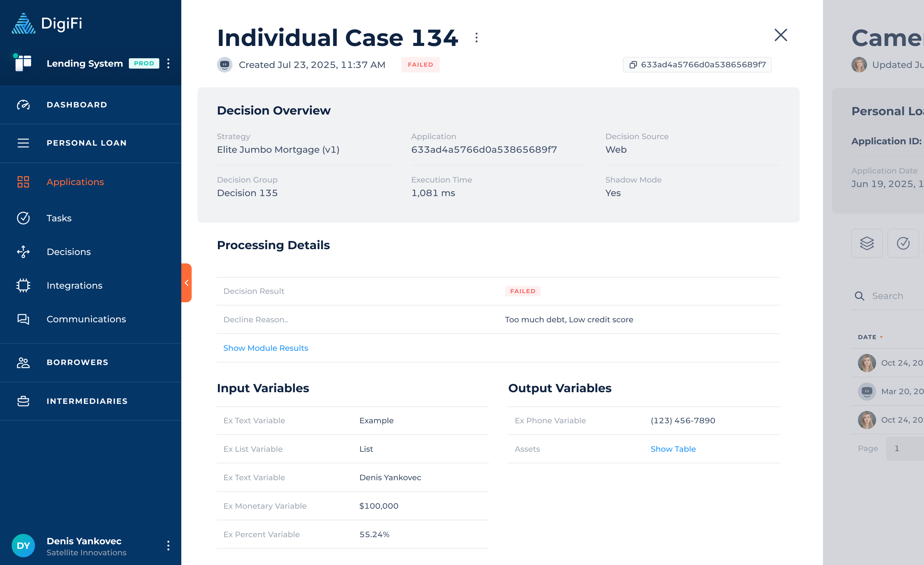Open Decisions from the sidebar
This screenshot has width=924, height=565.
pyautogui.click(x=69, y=251)
